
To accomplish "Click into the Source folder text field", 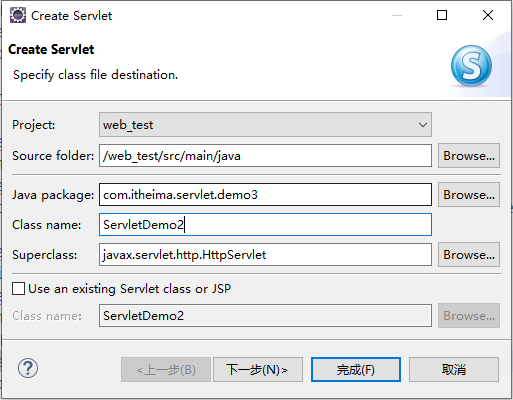I will tap(265, 156).
